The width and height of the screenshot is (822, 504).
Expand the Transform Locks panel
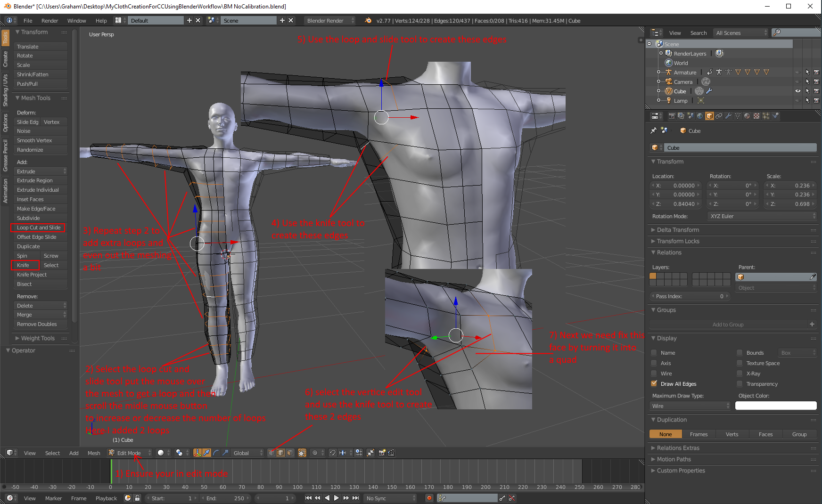pos(678,241)
